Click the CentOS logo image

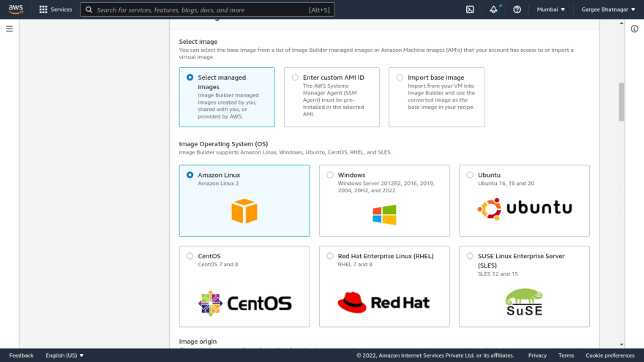244,303
